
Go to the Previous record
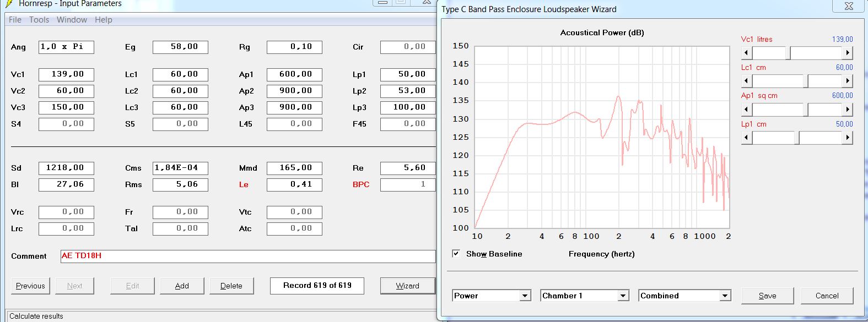click(x=30, y=286)
